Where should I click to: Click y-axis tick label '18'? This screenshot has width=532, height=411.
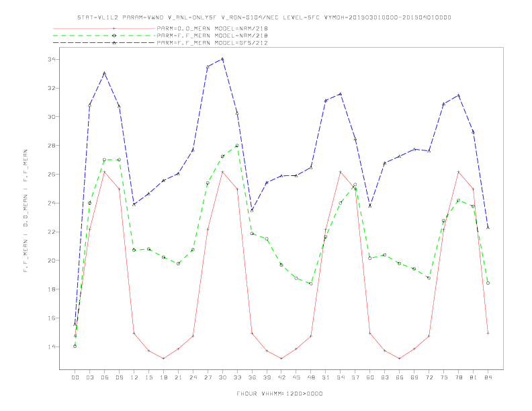pos(52,289)
